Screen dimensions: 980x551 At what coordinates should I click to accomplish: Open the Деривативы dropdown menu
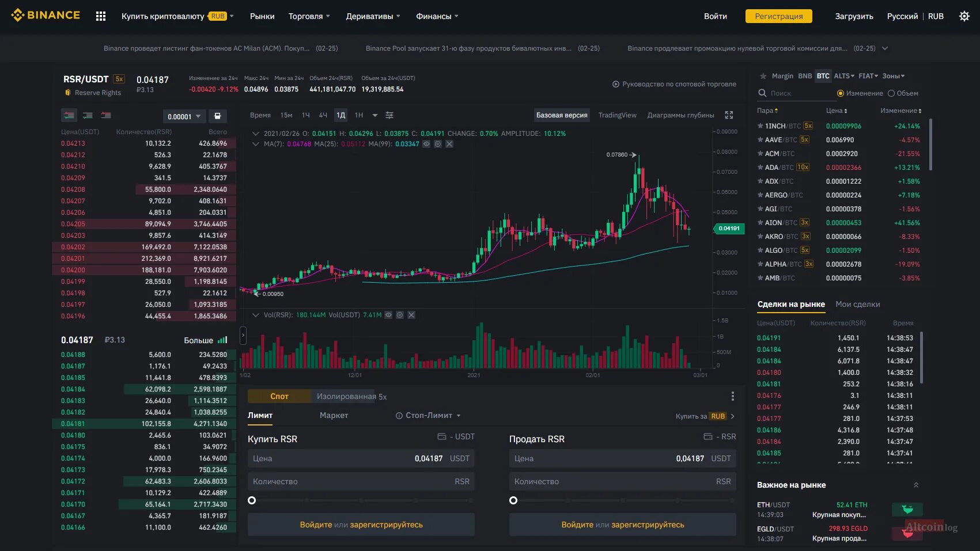click(x=373, y=16)
